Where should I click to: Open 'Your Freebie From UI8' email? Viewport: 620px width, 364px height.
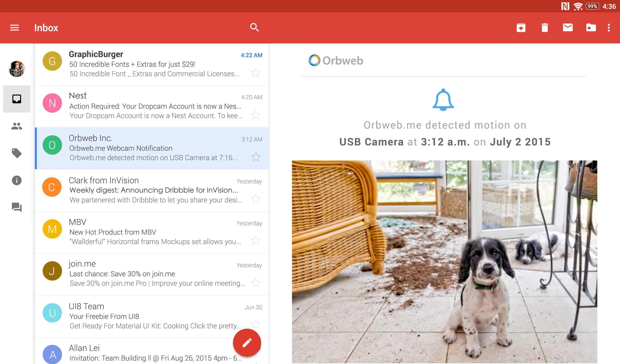[x=152, y=317]
